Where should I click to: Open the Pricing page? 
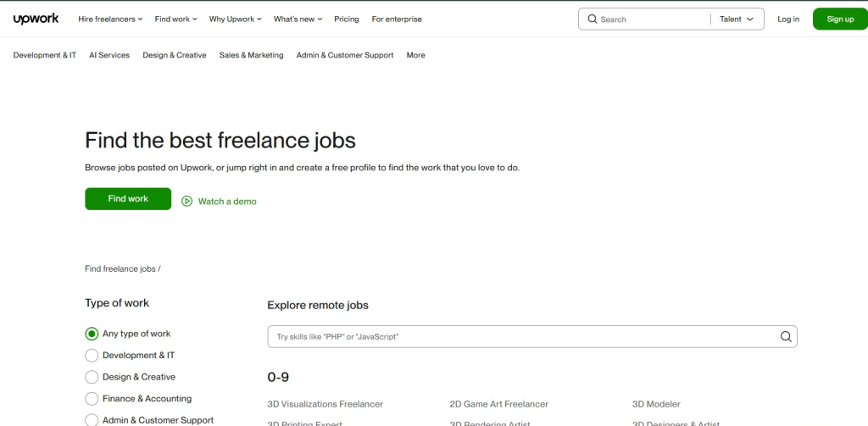[347, 19]
